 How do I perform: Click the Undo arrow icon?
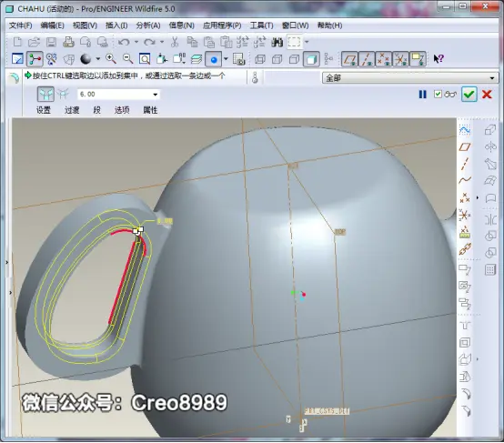coord(124,42)
